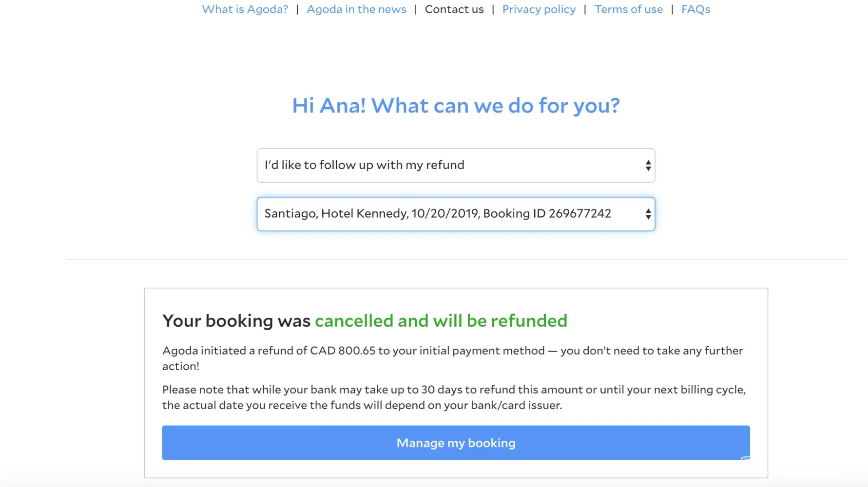Image resolution: width=868 pixels, height=487 pixels.
Task: View the Terms of use link
Action: click(628, 9)
